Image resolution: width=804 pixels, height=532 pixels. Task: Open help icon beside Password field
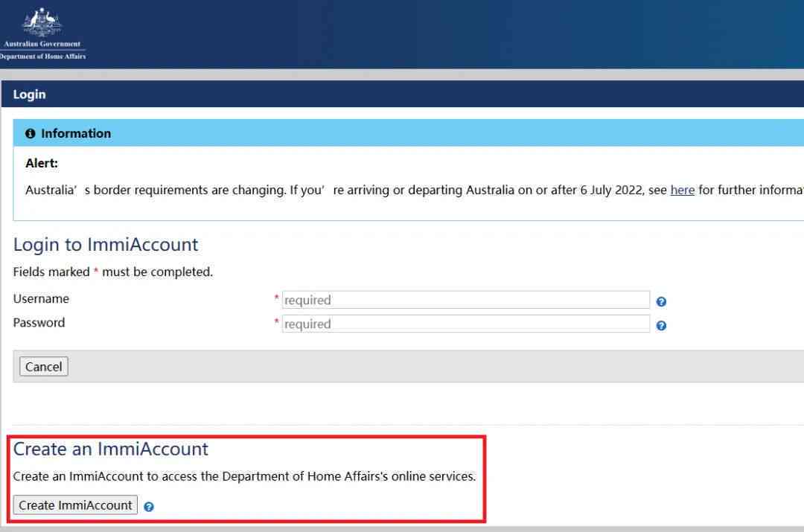[661, 326]
